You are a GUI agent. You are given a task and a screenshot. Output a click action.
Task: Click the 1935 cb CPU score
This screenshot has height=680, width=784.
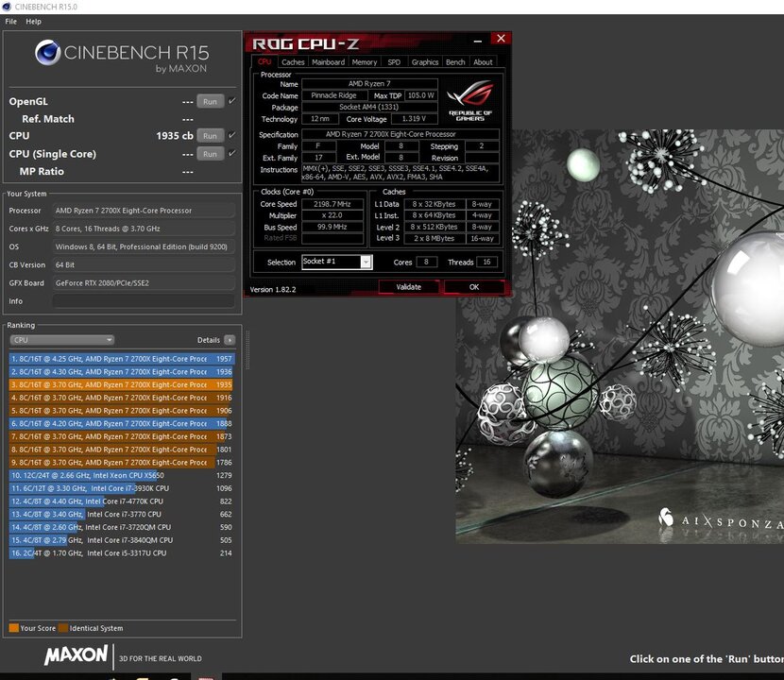[175, 135]
